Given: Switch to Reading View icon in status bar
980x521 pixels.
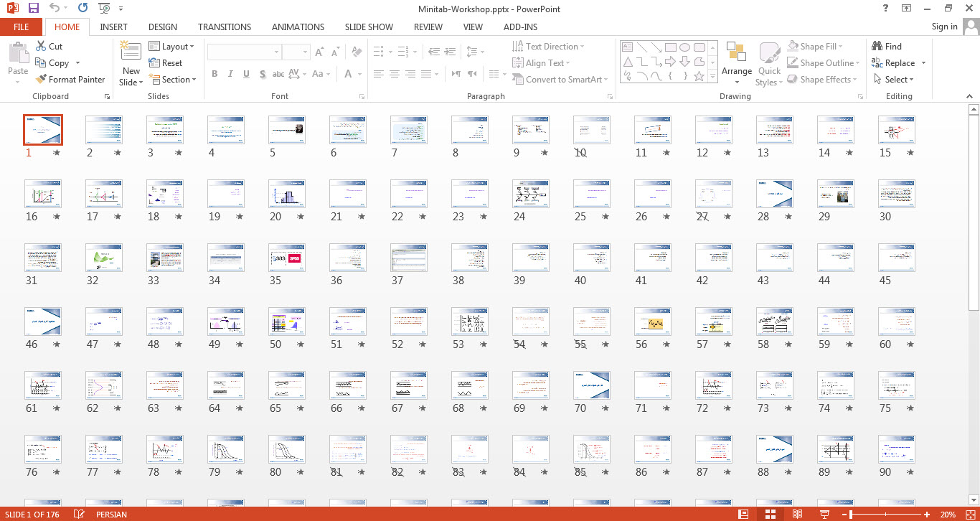Looking at the screenshot, I should tap(797, 515).
